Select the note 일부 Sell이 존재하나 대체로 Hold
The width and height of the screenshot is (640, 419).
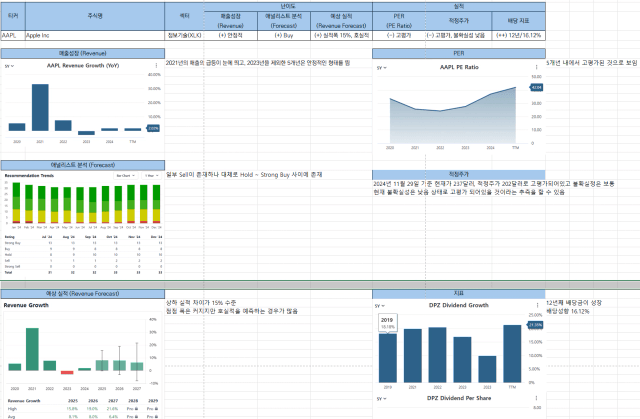coord(244,175)
